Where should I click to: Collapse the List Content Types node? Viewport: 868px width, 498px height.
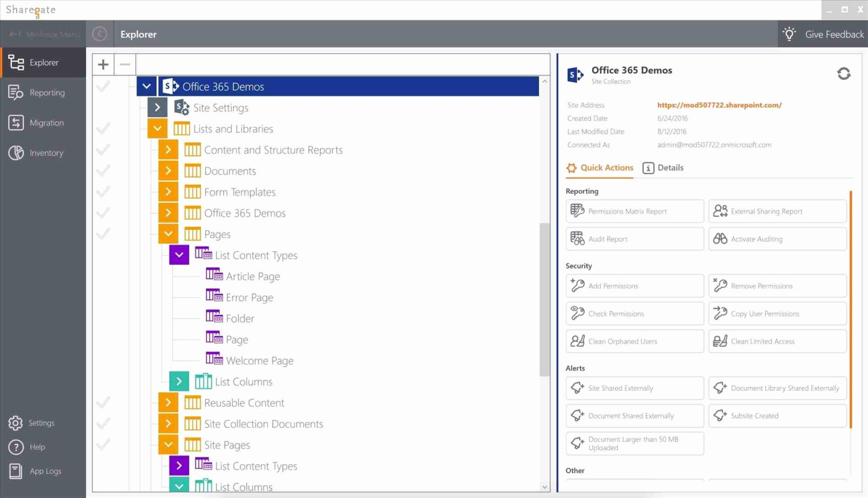click(x=178, y=254)
